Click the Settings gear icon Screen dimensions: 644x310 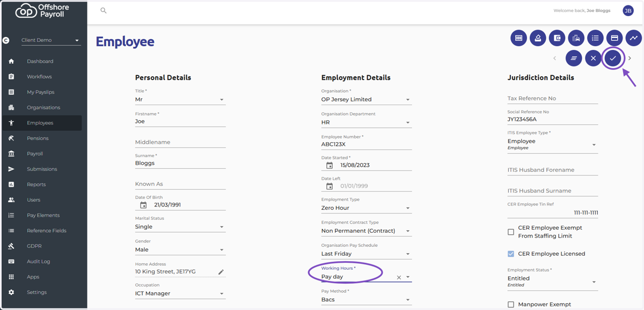pos(11,292)
